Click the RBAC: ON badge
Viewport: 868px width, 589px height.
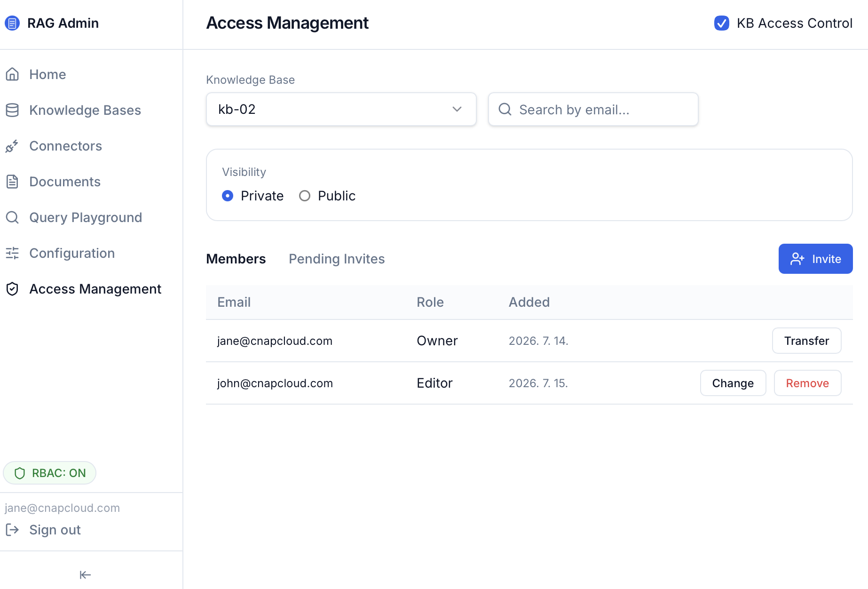49,473
